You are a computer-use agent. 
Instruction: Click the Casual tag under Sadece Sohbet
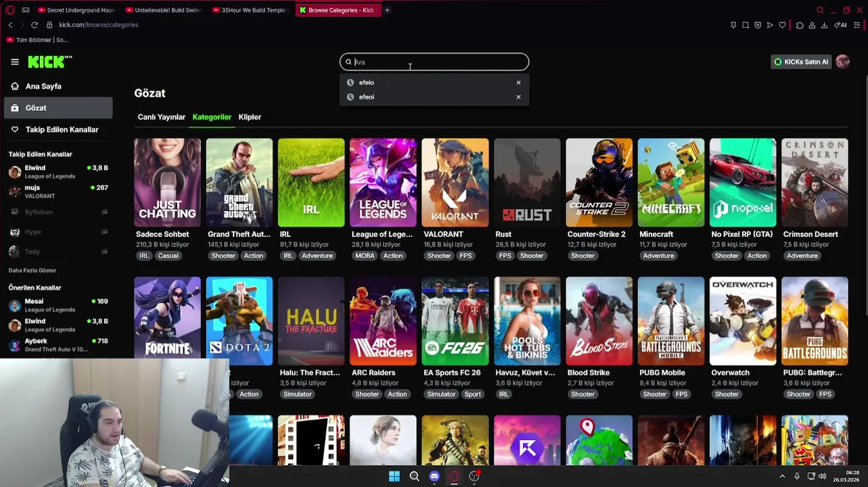(168, 256)
